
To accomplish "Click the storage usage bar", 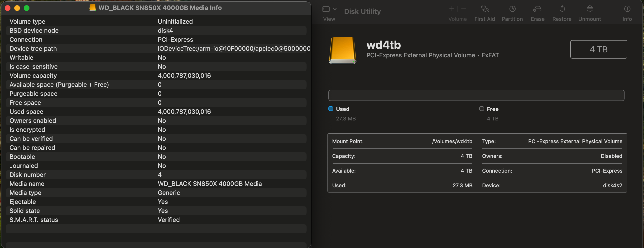I will (476, 95).
